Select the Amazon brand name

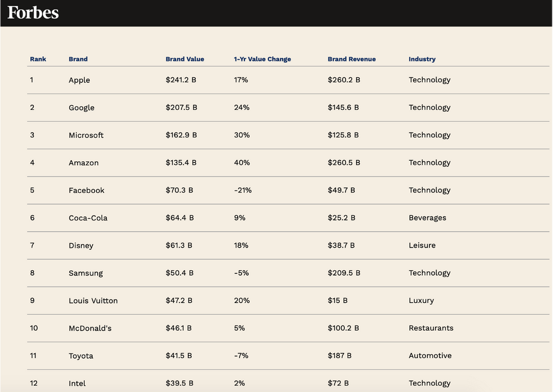tap(84, 163)
